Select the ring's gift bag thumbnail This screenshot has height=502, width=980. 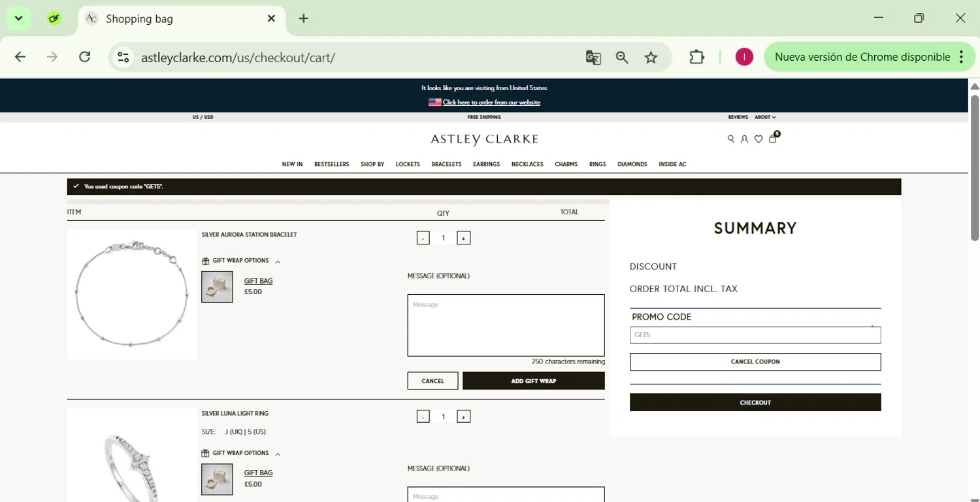(217, 479)
